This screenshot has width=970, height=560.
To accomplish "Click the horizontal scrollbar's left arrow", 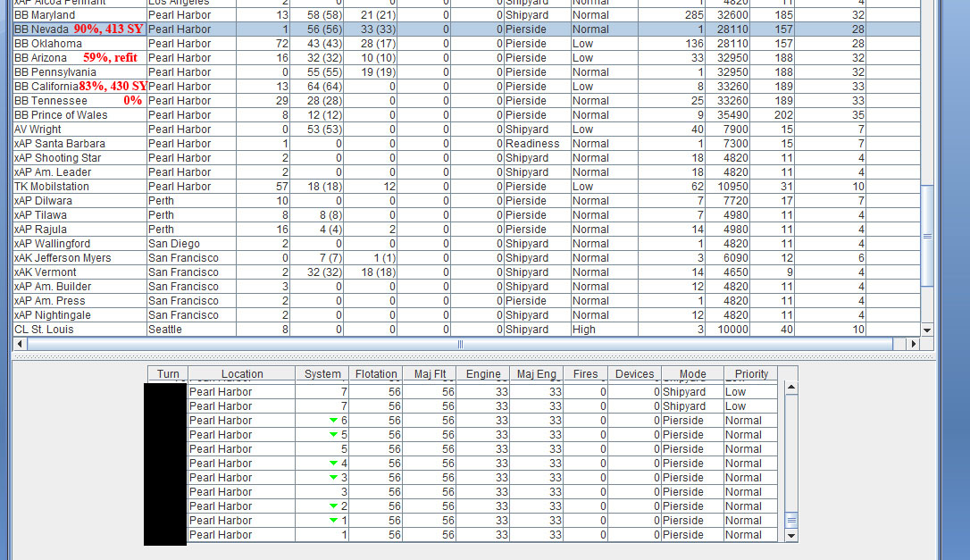I will tap(20, 344).
